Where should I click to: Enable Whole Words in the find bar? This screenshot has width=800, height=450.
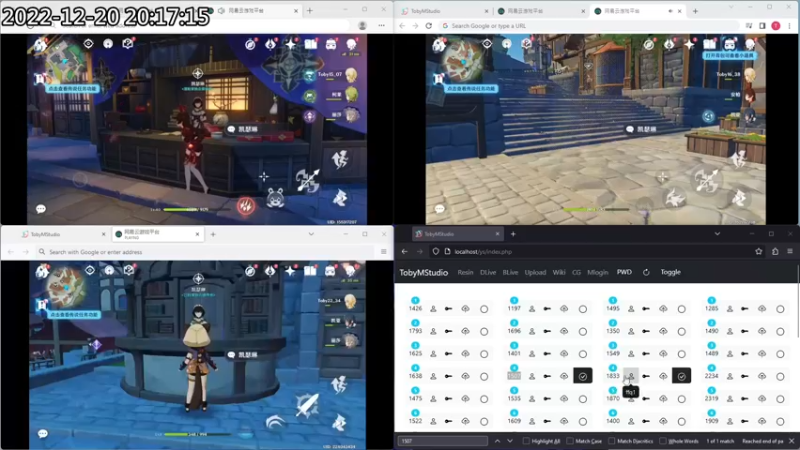[x=662, y=441]
